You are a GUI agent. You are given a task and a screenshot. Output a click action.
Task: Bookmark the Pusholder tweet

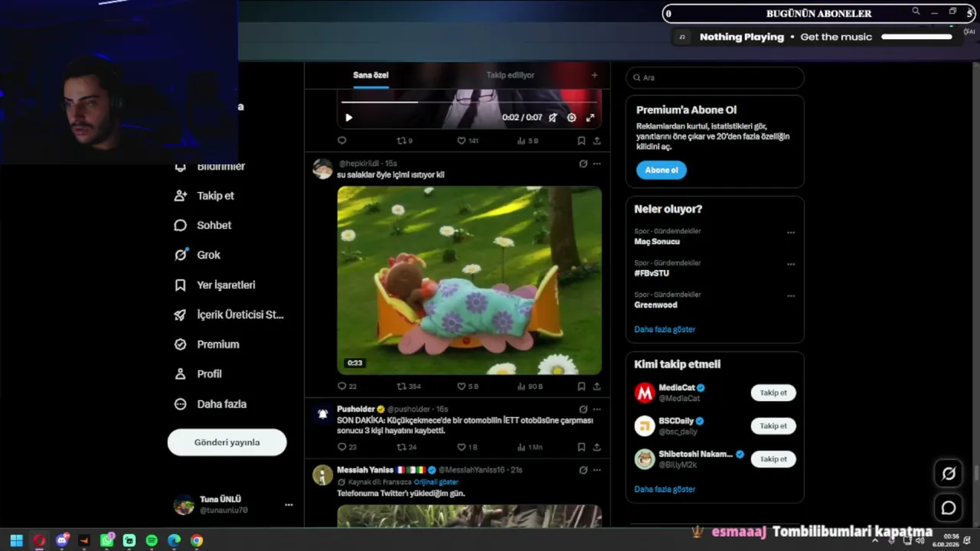click(581, 447)
